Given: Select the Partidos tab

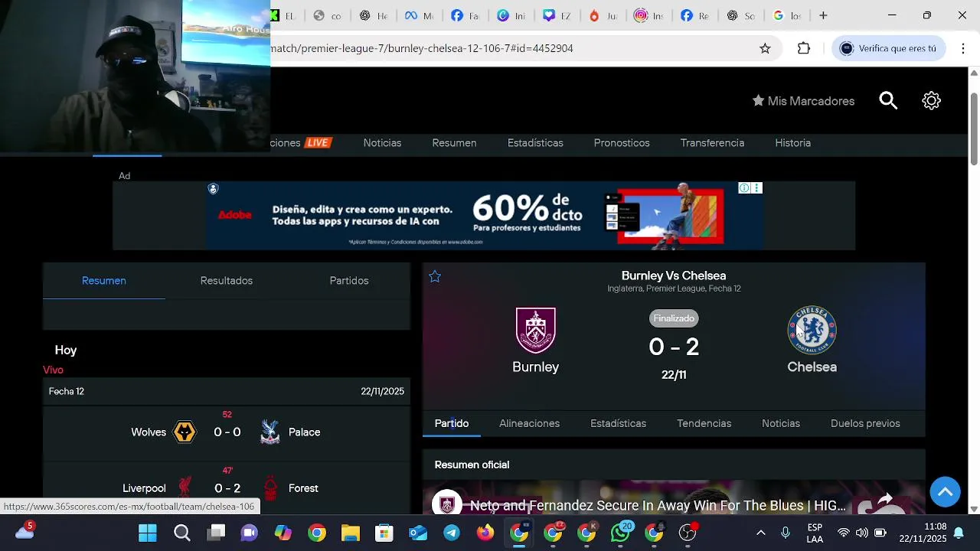Looking at the screenshot, I should (x=349, y=281).
